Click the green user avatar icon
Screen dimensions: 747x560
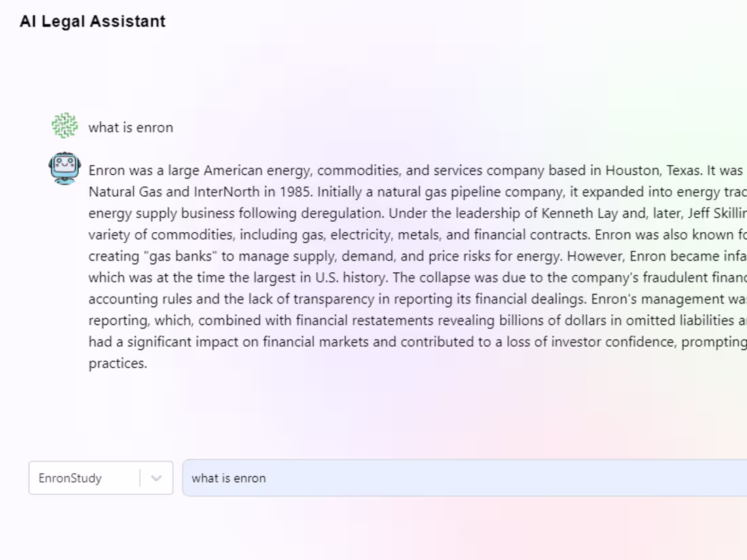point(65,126)
